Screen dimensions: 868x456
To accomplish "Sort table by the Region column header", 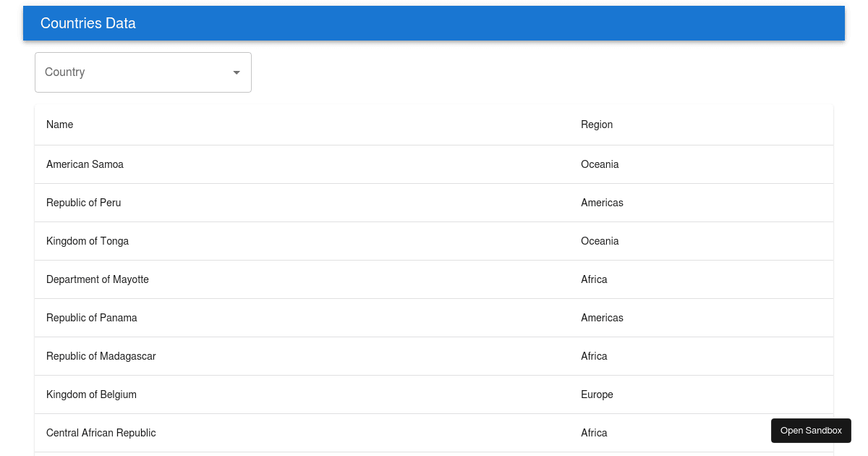I will click(597, 124).
